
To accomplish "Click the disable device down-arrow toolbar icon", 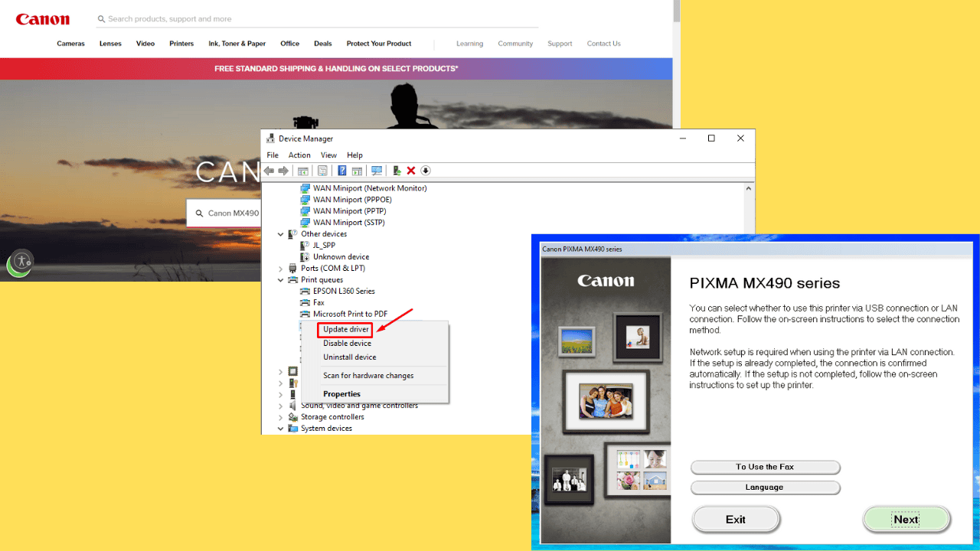I will tap(426, 171).
